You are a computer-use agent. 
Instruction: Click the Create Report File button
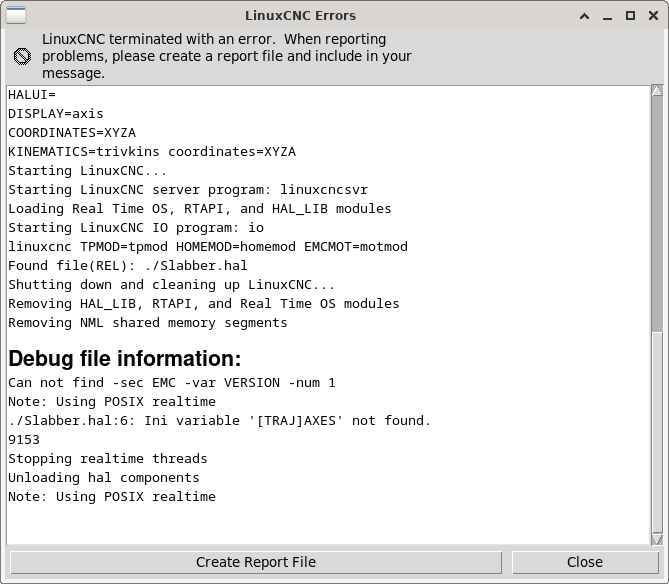click(x=256, y=562)
